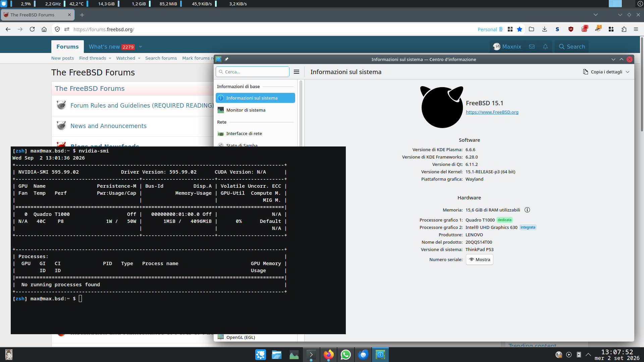644x362 pixels.
Task: Open the uBlock Origin extension
Action: point(571,29)
